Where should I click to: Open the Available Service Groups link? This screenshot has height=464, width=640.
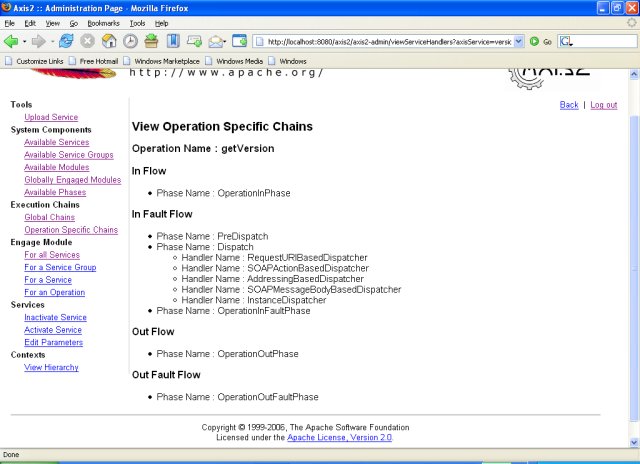[69, 155]
